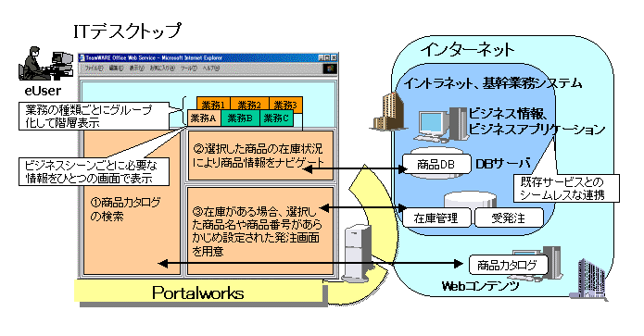Click the 受発注 box

click(509, 218)
